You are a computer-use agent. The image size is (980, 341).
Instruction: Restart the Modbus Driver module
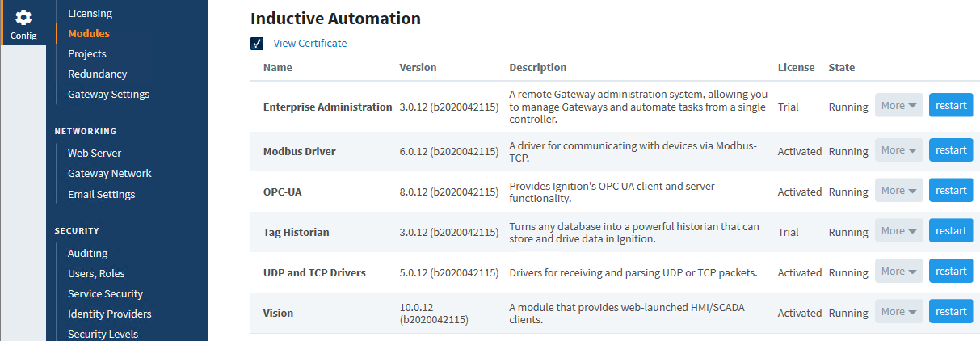pos(951,150)
